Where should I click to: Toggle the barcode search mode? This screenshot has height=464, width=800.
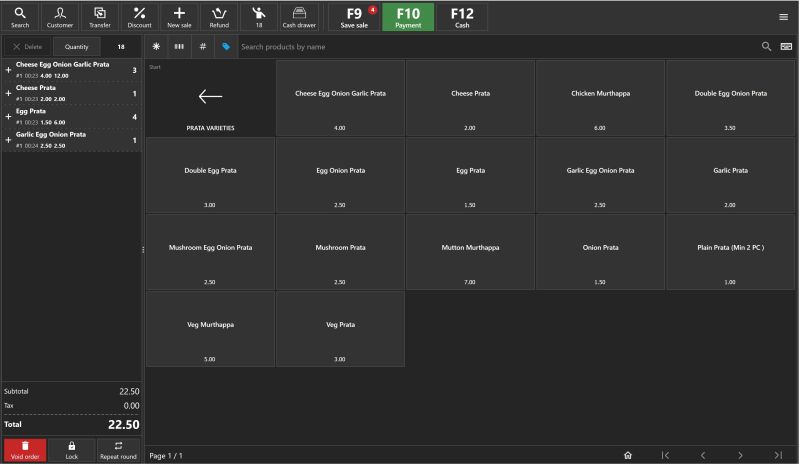click(180, 46)
